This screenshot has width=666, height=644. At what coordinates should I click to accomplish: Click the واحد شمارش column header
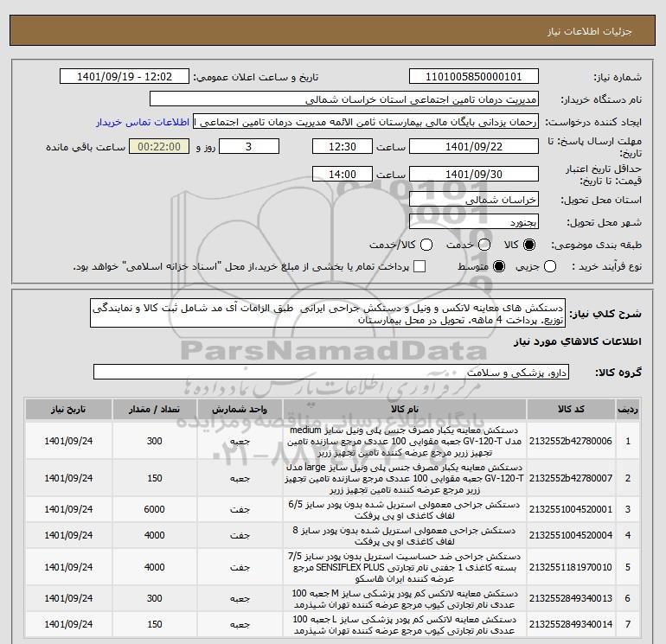point(240,409)
